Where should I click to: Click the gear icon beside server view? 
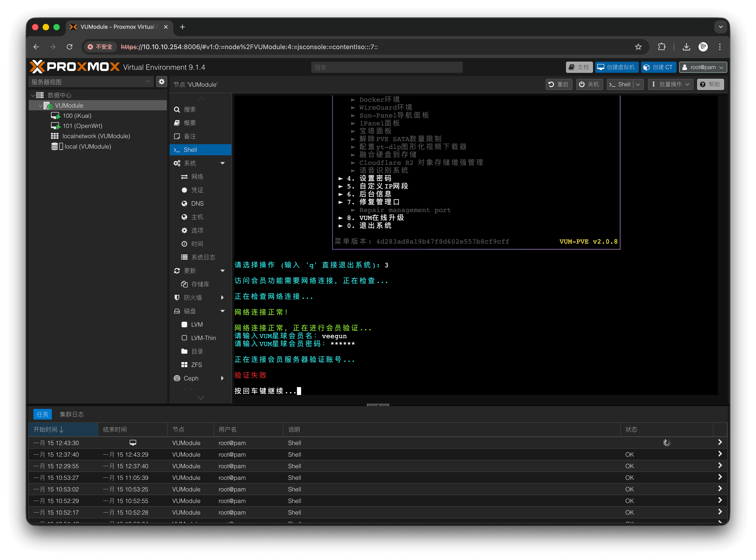[x=162, y=82]
